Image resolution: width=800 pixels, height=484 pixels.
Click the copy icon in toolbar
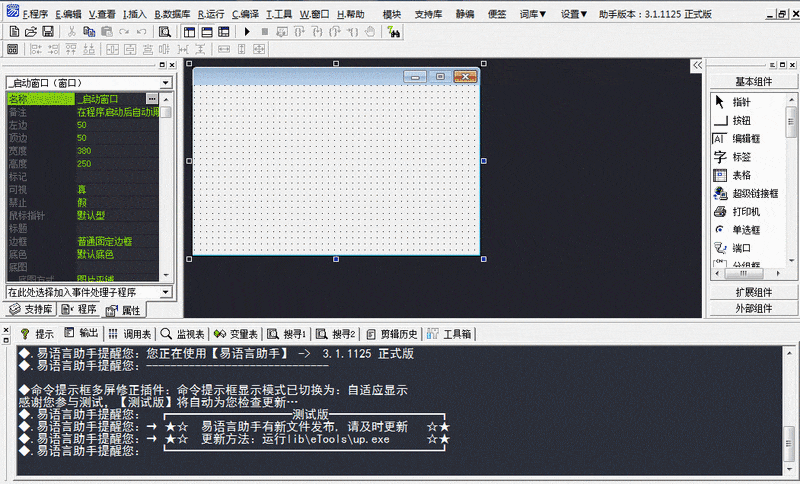89,32
